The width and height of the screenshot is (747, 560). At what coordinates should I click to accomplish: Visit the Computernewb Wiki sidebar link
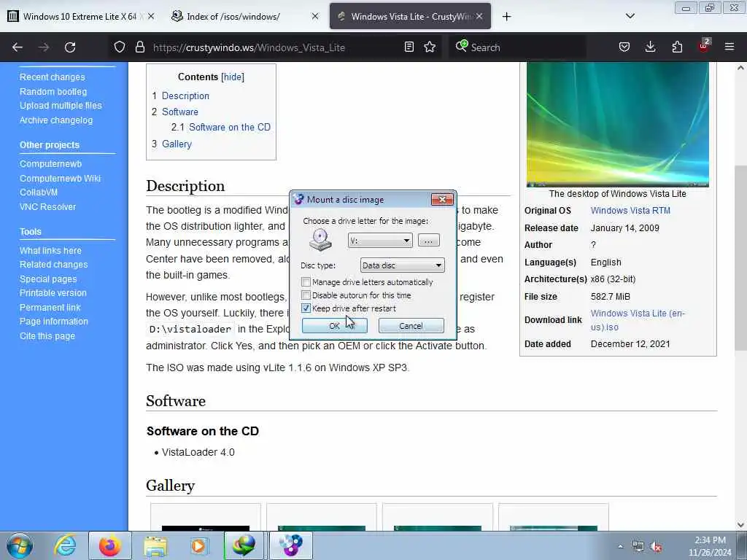pyautogui.click(x=60, y=179)
